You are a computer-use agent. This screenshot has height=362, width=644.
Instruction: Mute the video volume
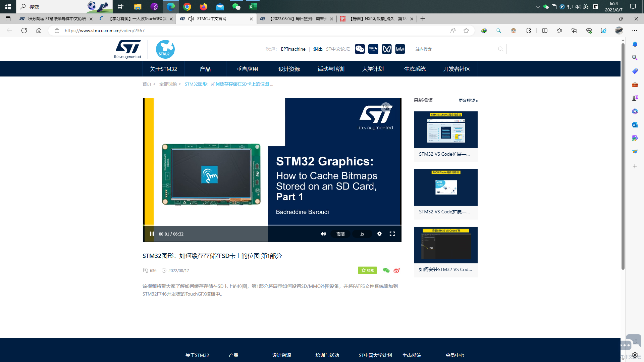(x=323, y=234)
